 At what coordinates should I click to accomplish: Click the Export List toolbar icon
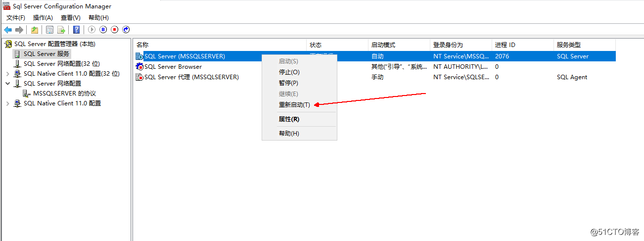61,30
